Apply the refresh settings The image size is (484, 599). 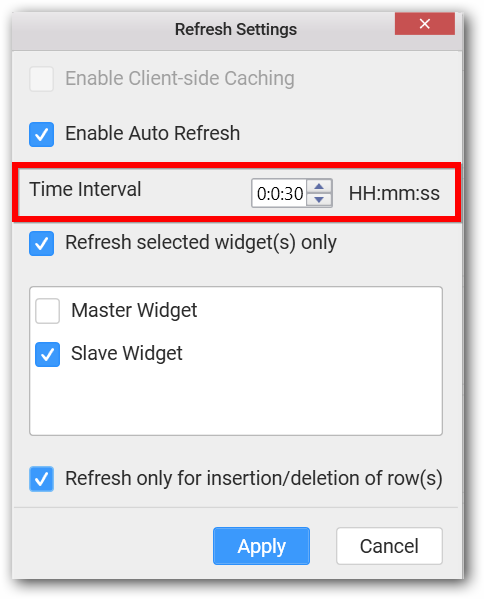(261, 546)
